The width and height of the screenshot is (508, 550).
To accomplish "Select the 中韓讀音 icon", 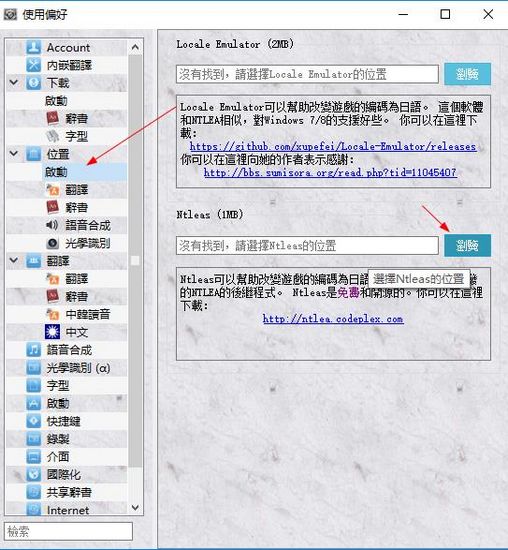I will click(x=53, y=314).
